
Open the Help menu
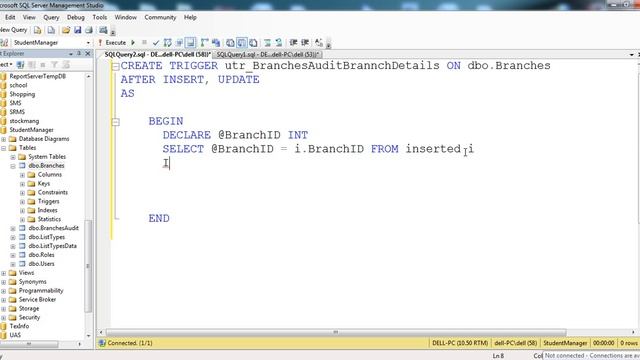[190, 17]
